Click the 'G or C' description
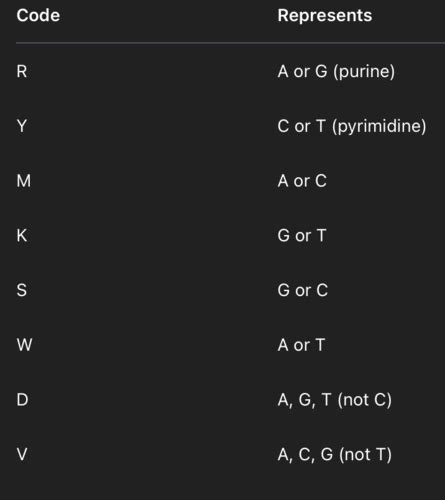This screenshot has width=445, height=500. point(303,290)
